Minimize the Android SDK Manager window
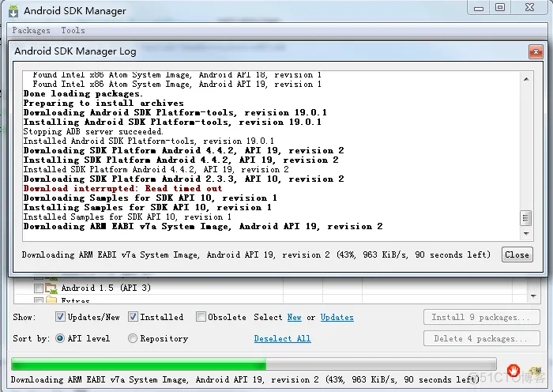The width and height of the screenshot is (553, 392). click(479, 8)
